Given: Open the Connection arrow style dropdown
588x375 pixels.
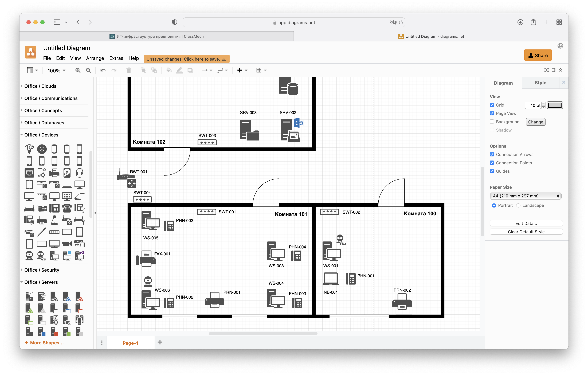Looking at the screenshot, I should (207, 70).
